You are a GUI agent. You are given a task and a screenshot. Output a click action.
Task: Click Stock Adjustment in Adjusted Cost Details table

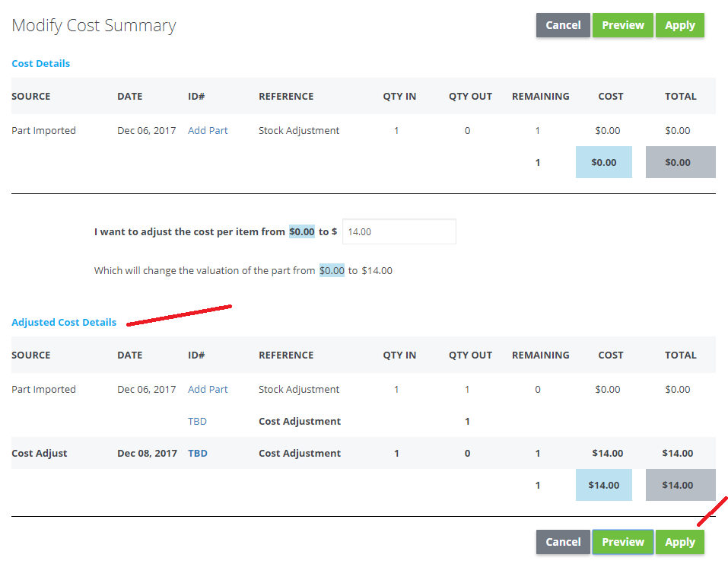click(x=299, y=389)
